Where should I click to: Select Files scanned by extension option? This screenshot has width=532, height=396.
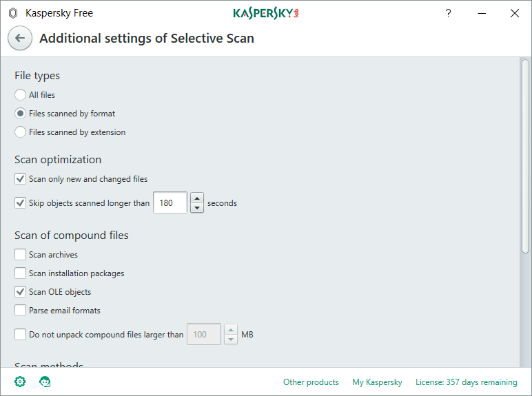20,132
